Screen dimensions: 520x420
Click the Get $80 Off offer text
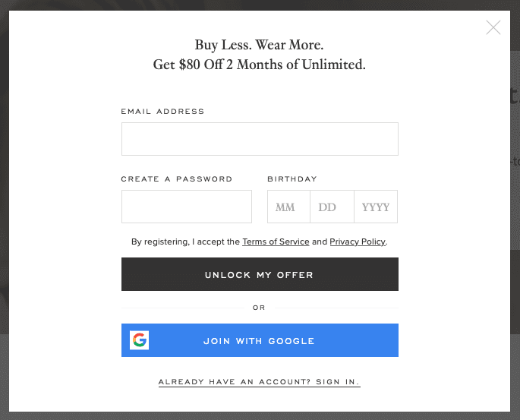tap(259, 65)
